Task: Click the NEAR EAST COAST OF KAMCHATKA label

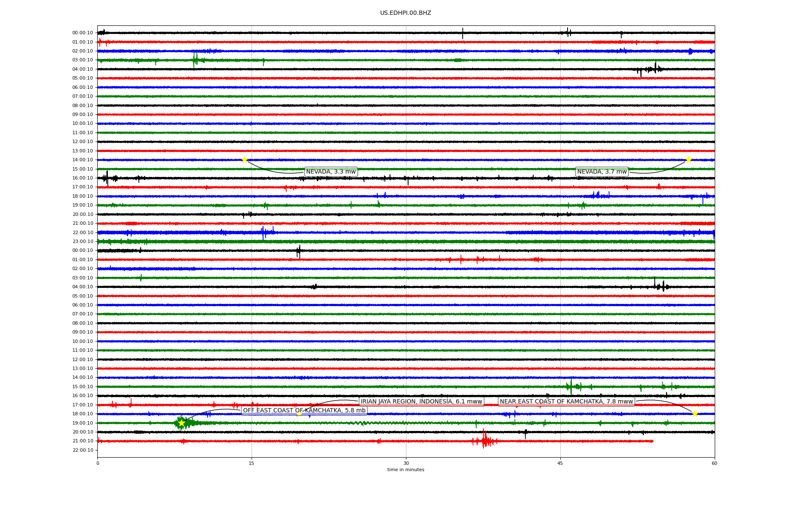Action: [x=566, y=401]
